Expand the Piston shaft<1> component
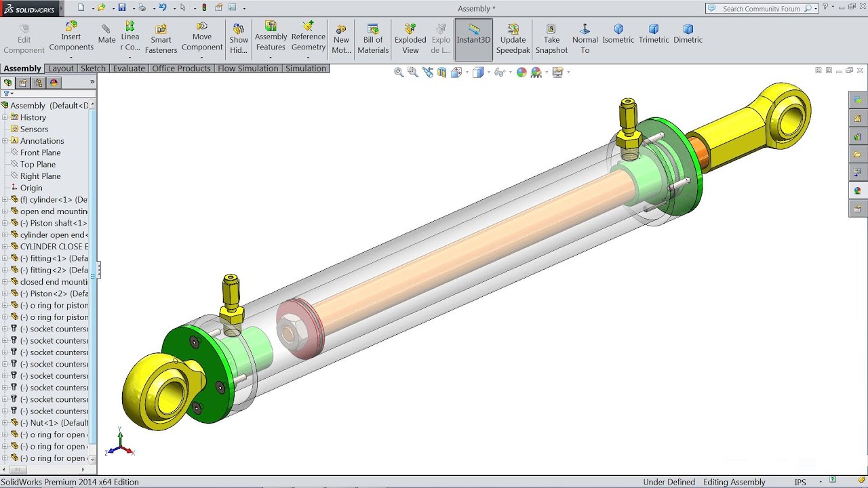This screenshot has height=488, width=868. point(5,223)
